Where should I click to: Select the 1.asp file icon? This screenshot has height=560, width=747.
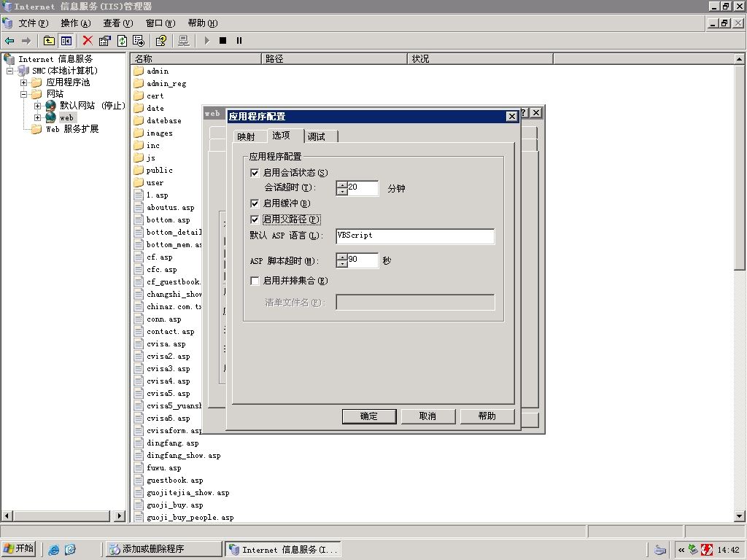(x=139, y=195)
